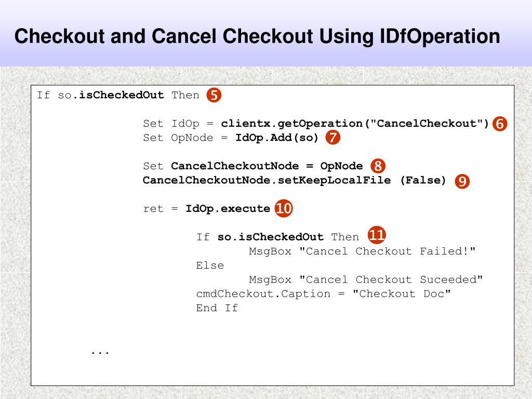Select the line "Set OpNode = IdOp.Add(so)"

pyautogui.click(x=231, y=138)
